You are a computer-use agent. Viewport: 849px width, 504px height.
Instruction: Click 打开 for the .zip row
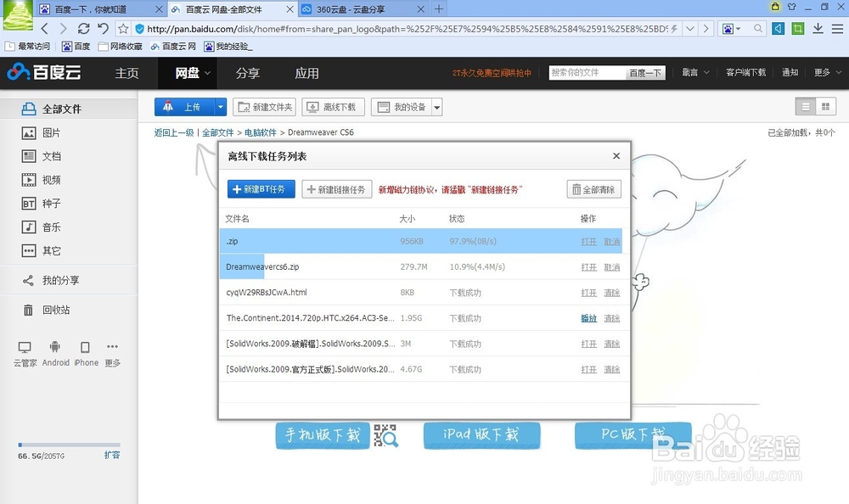point(588,242)
